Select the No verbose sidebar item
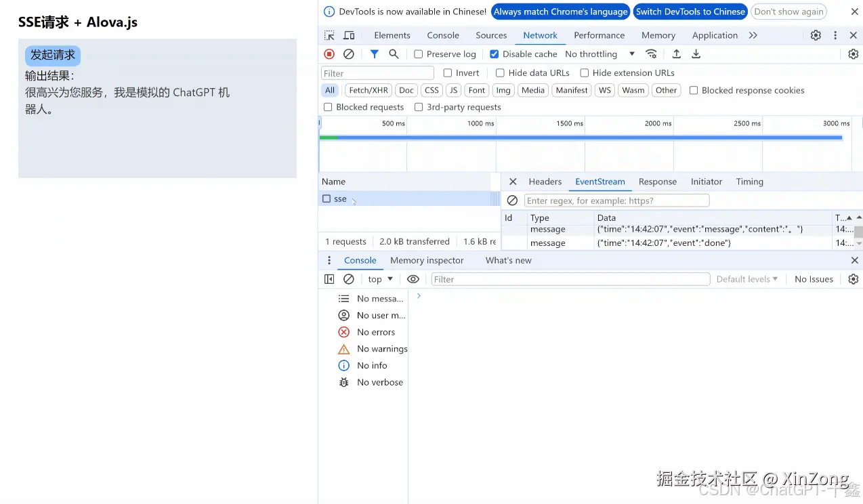Viewport: 863px width, 504px height. point(371,382)
